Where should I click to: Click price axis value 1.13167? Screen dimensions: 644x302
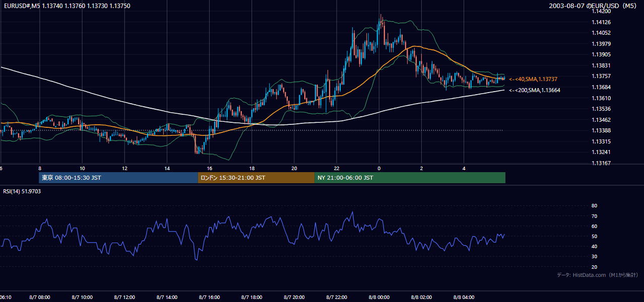tap(602, 163)
